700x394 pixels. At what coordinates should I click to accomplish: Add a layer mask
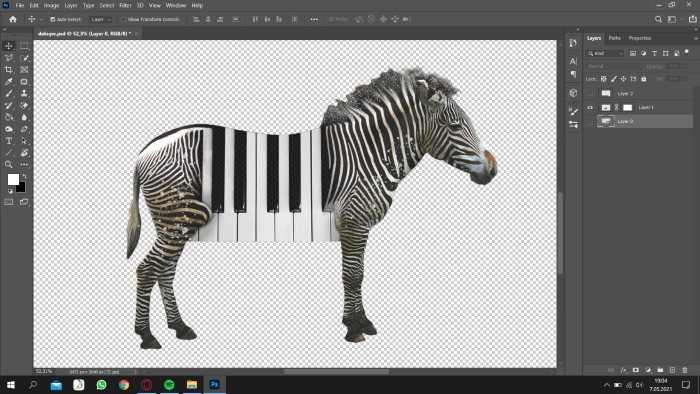pyautogui.click(x=636, y=370)
